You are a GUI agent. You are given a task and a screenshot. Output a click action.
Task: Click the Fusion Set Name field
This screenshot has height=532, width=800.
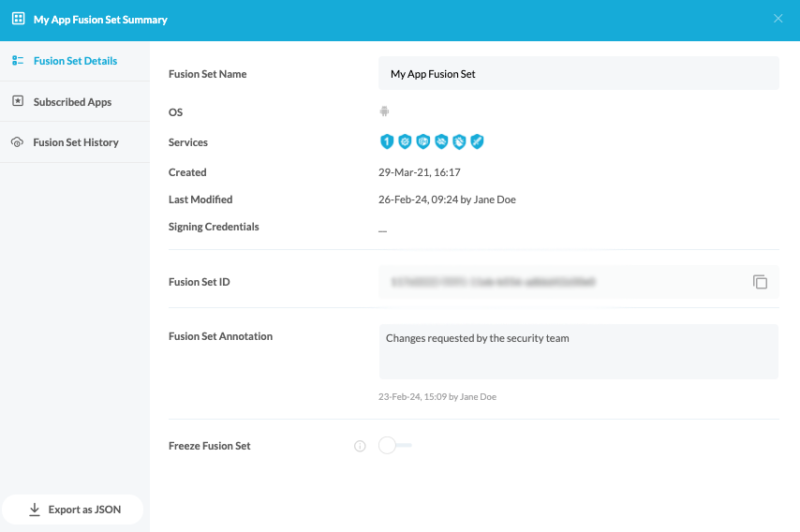click(x=578, y=74)
